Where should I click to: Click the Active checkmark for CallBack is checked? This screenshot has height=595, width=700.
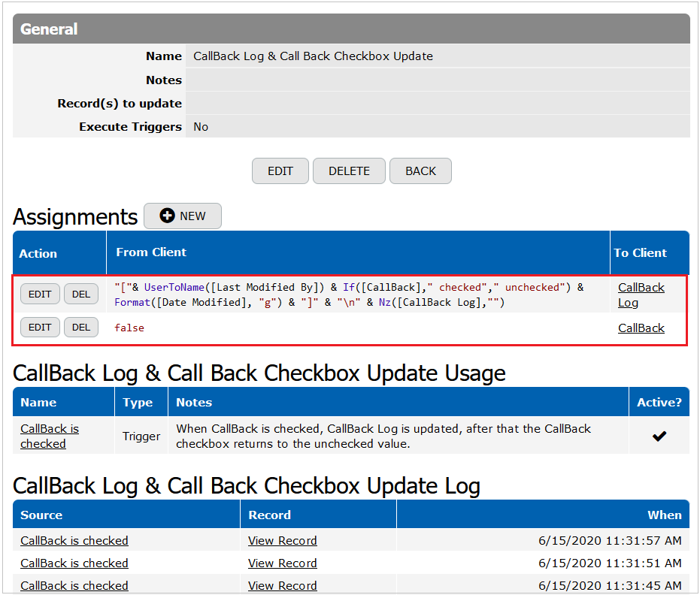pos(659,436)
